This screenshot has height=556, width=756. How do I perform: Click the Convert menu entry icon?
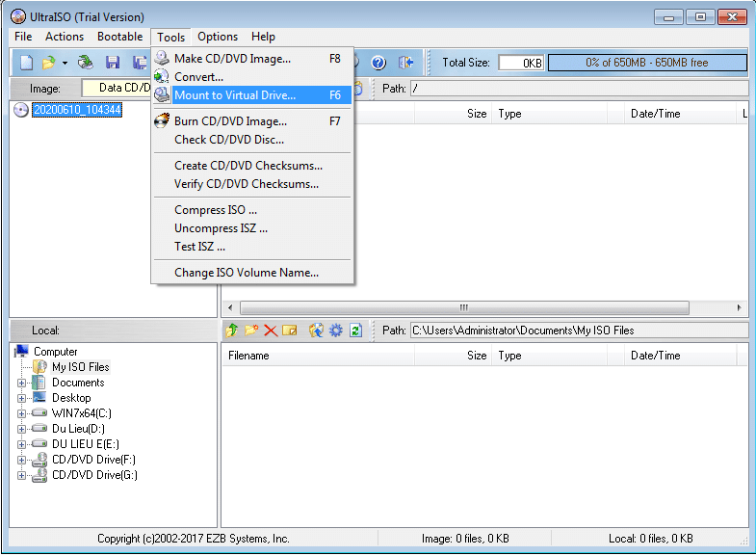[x=162, y=76]
